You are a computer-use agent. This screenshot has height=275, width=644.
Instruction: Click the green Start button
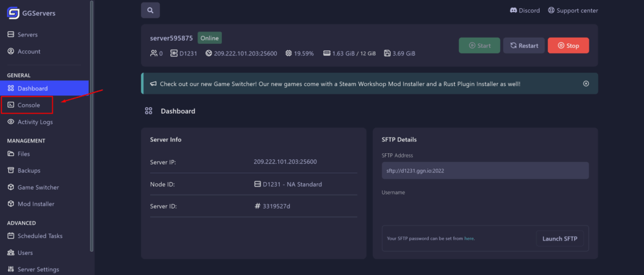(479, 45)
